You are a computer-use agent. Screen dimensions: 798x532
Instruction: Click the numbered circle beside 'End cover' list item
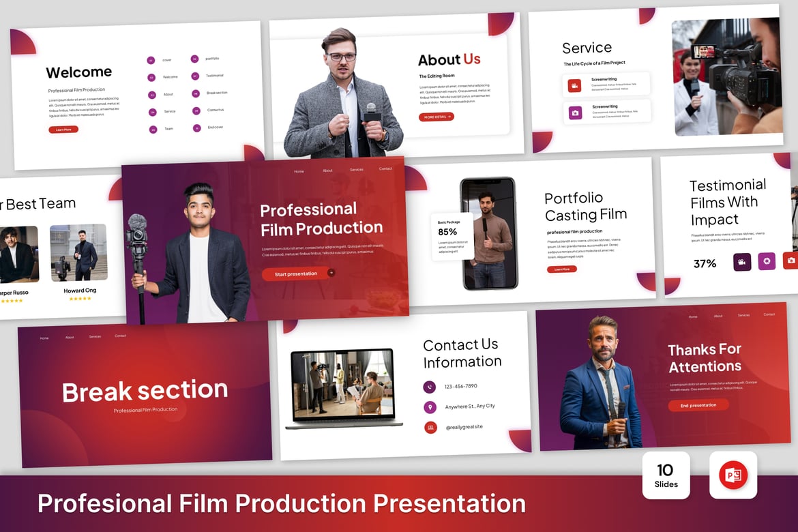point(196,128)
